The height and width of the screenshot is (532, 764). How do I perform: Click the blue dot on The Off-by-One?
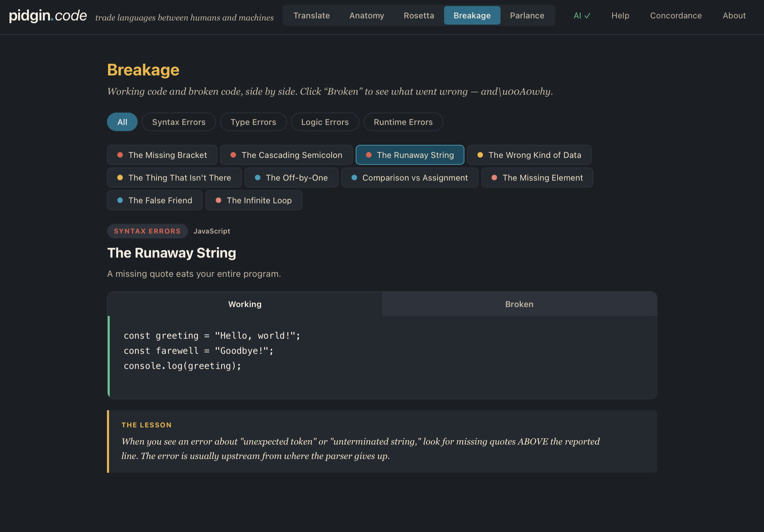point(257,178)
